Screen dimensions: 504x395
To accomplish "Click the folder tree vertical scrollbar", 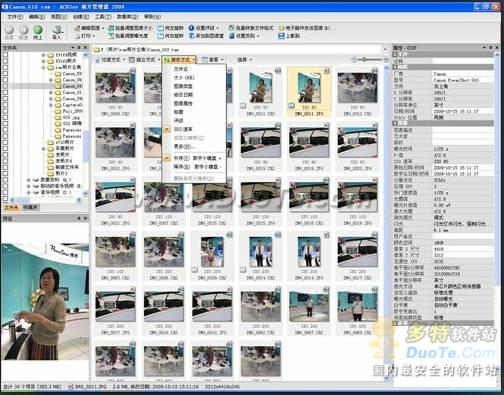I will click(85, 123).
